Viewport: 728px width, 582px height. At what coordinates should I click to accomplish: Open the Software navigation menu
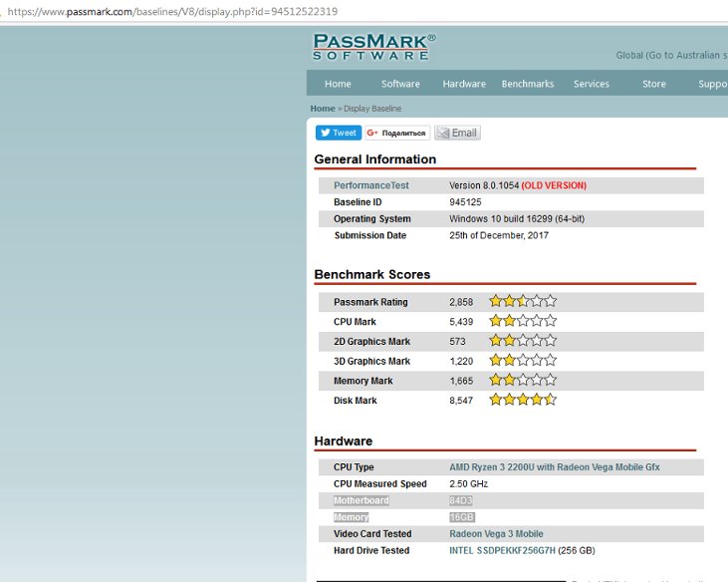coord(400,84)
